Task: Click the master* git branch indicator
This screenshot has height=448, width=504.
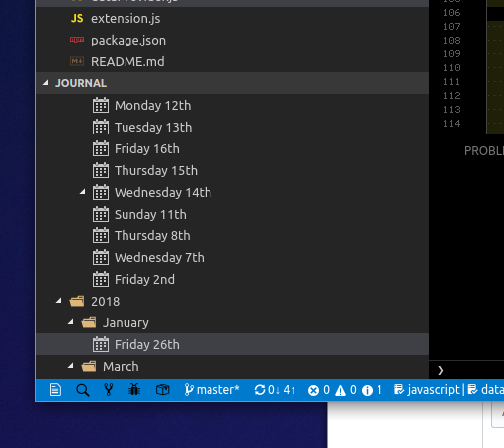Action: 211,390
